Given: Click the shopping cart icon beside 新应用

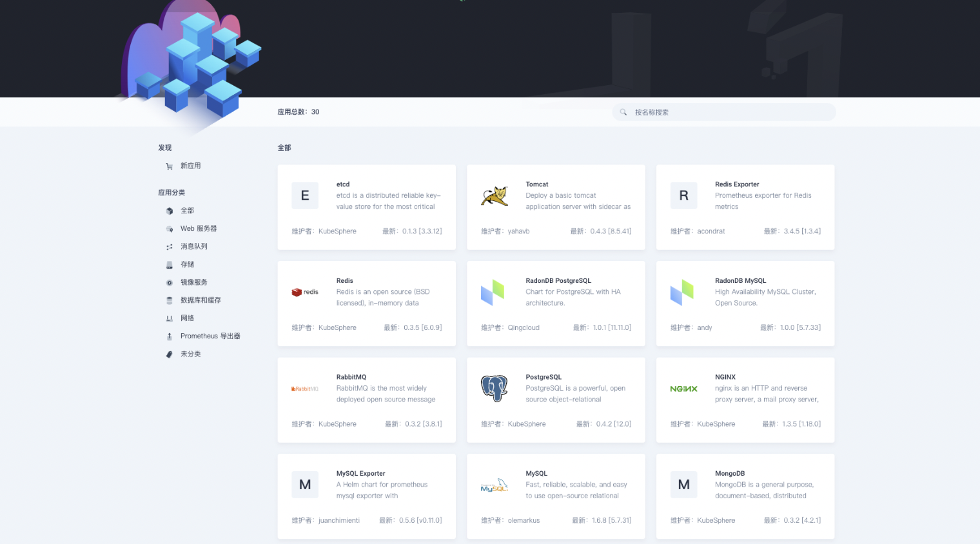Looking at the screenshot, I should 170,166.
